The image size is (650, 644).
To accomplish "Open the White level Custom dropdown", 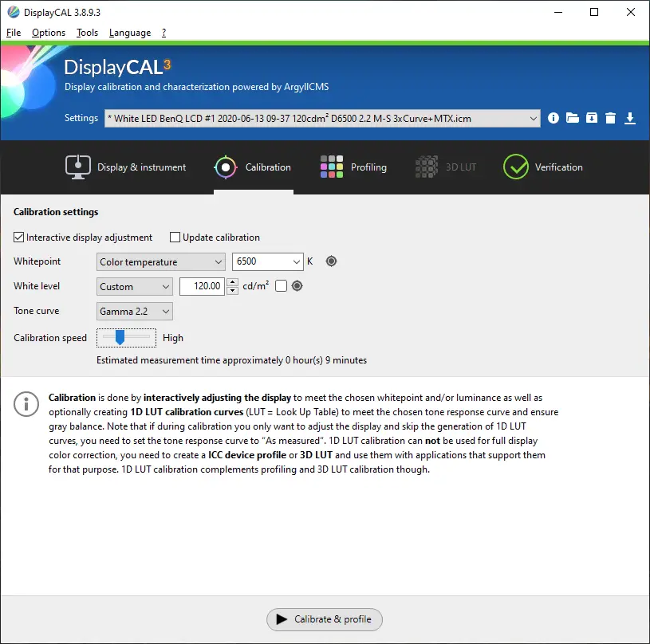I will pos(135,287).
